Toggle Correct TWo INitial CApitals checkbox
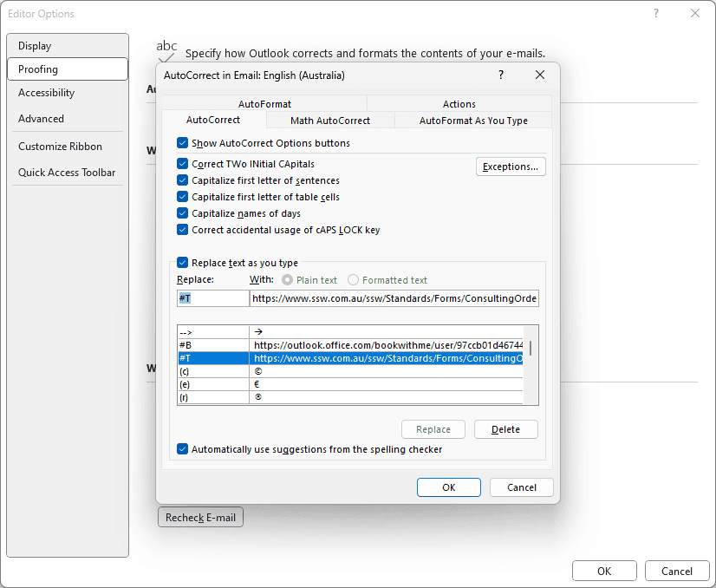 point(183,164)
